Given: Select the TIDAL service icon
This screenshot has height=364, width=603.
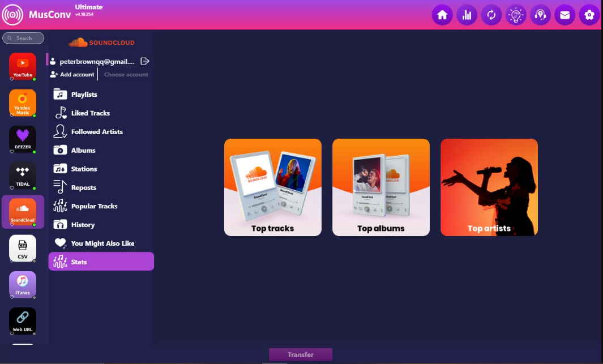Looking at the screenshot, I should click(23, 175).
